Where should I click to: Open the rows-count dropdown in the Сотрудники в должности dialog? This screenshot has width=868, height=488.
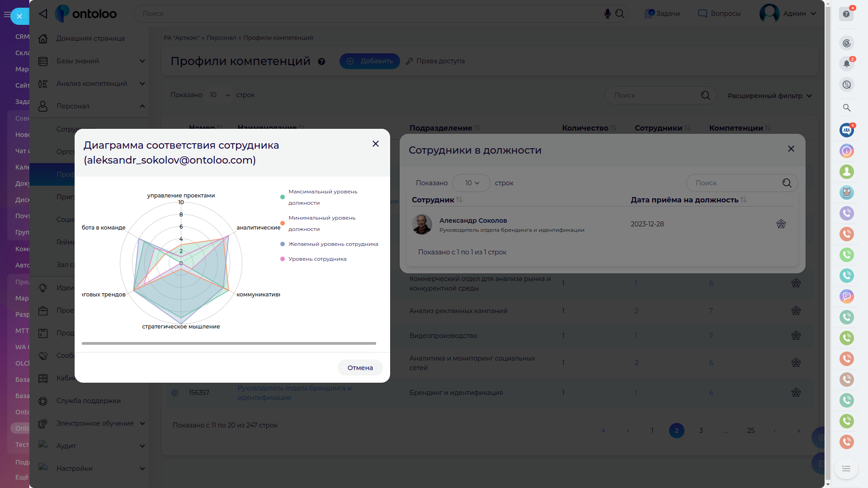(x=472, y=183)
